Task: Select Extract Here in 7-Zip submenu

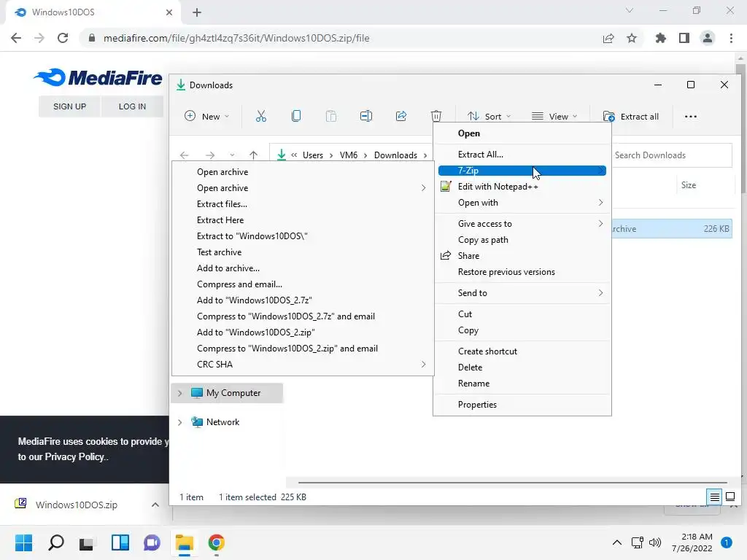Action: pos(303,220)
